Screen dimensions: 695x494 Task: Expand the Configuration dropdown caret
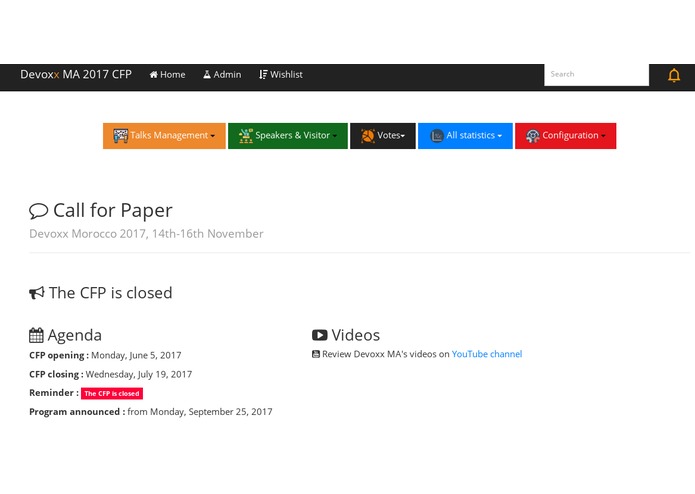(603, 136)
